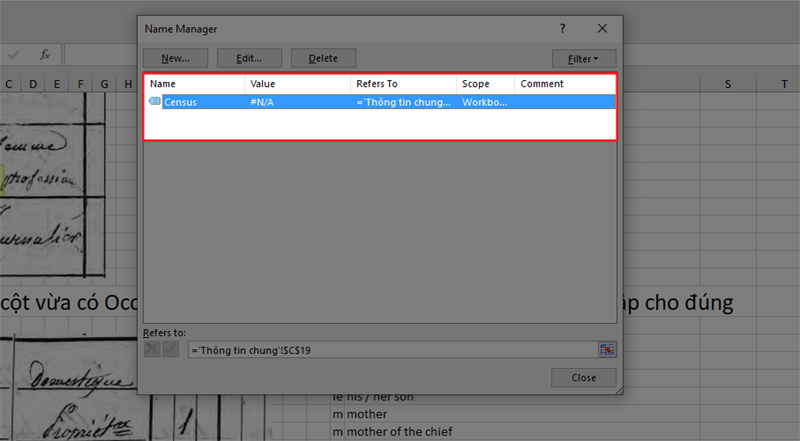Click into the Refers to input field
Screen dimensions: 800x441
(x=393, y=350)
